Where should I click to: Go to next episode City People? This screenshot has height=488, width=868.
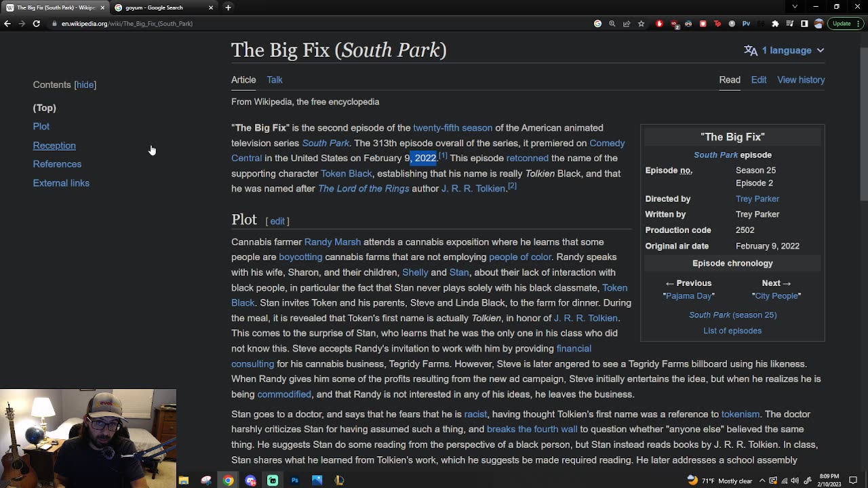[776, 296]
